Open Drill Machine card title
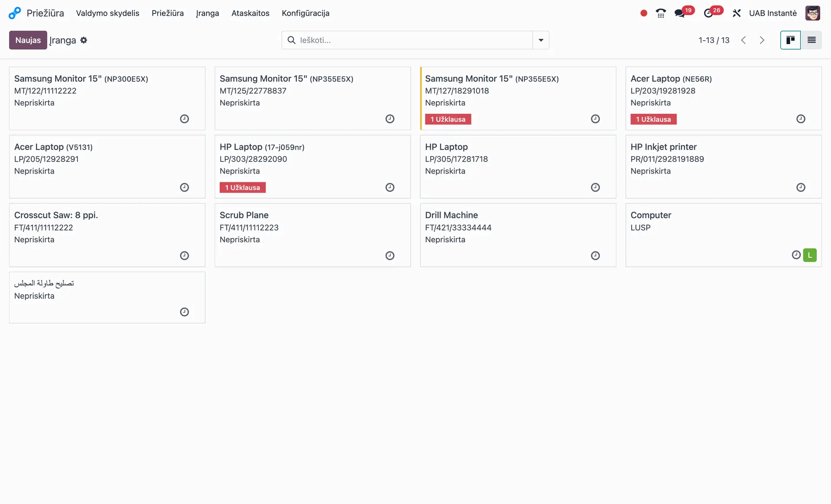Screen dimensions: 831x504 (451, 215)
